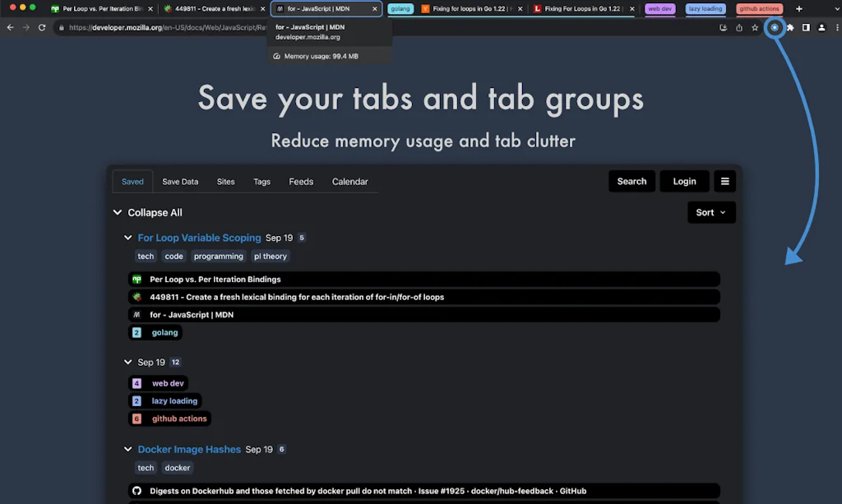
Task: Collapse the For Loop Variable Scoping group
Action: [x=127, y=237]
